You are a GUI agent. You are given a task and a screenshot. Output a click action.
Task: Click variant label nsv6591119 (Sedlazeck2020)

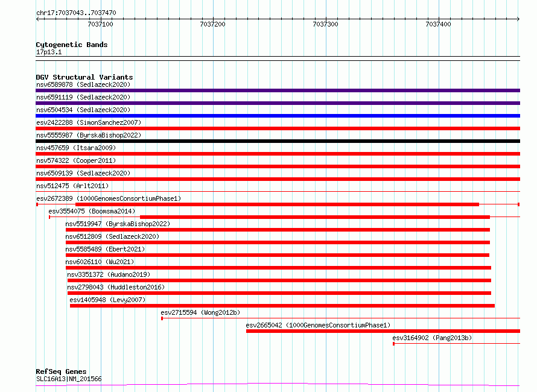pyautogui.click(x=83, y=97)
